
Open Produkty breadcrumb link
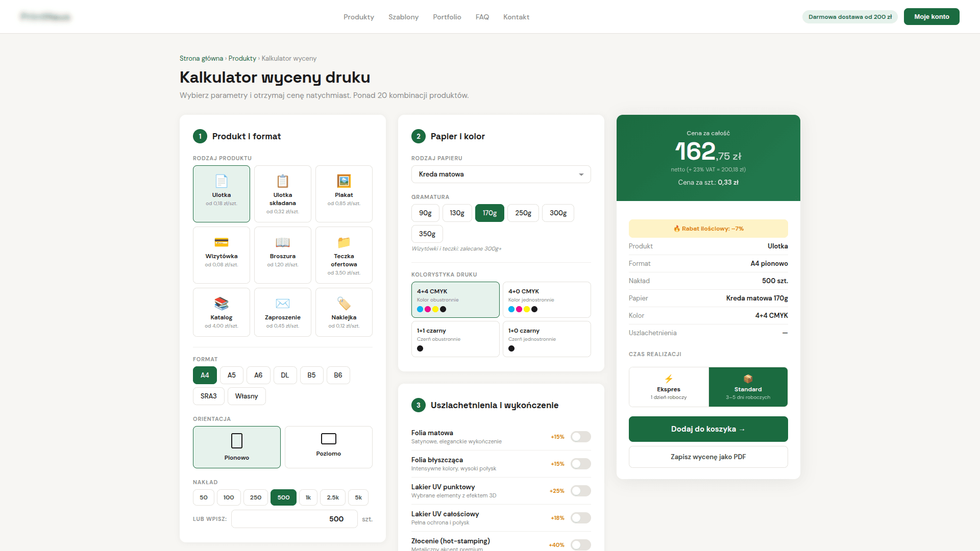[242, 59]
